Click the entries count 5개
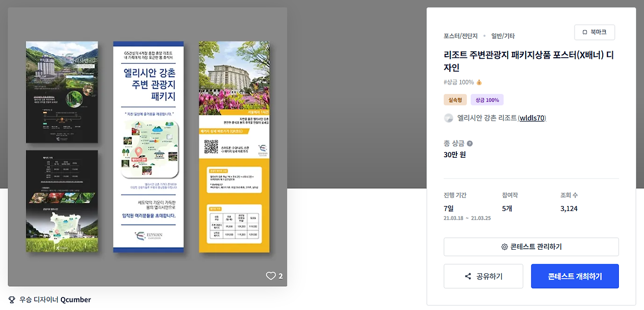Image resolution: width=644 pixels, height=310 pixels. pyautogui.click(x=507, y=209)
